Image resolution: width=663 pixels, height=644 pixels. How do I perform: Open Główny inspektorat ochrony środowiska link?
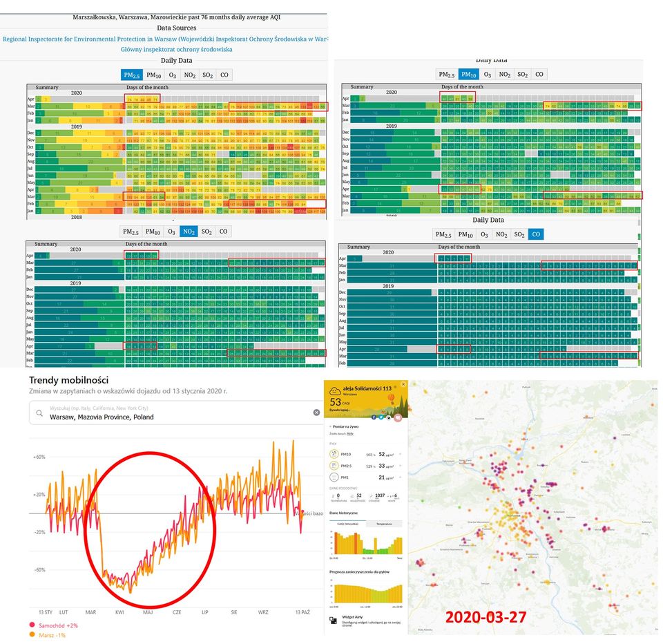(176, 49)
